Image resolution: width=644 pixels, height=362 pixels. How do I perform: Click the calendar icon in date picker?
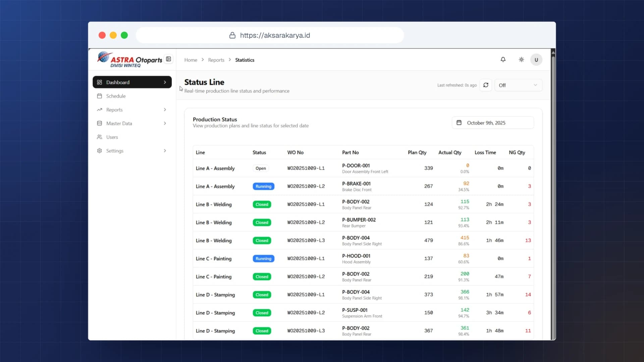[459, 123]
